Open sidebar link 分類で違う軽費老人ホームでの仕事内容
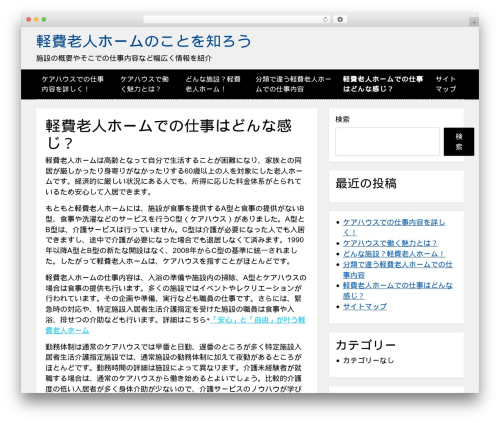 click(x=398, y=270)
